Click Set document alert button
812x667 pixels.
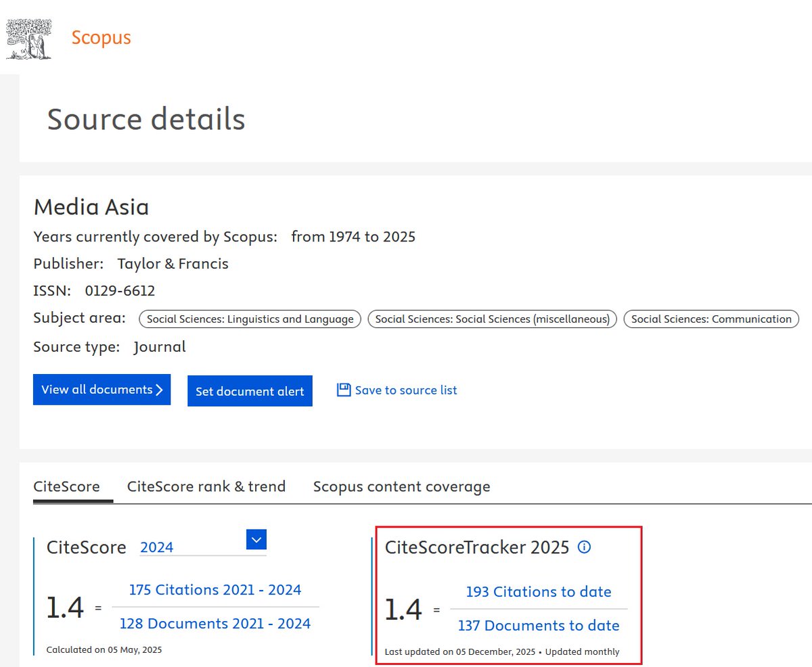coord(250,391)
